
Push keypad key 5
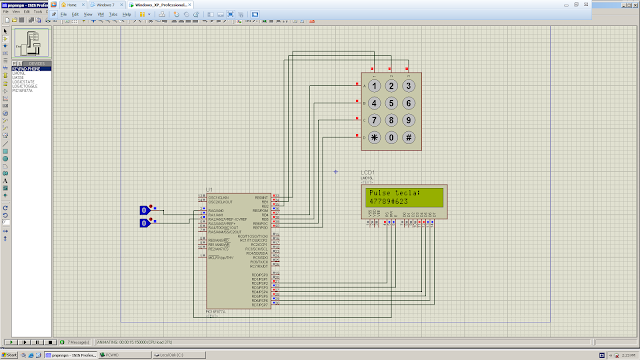pyautogui.click(x=391, y=103)
